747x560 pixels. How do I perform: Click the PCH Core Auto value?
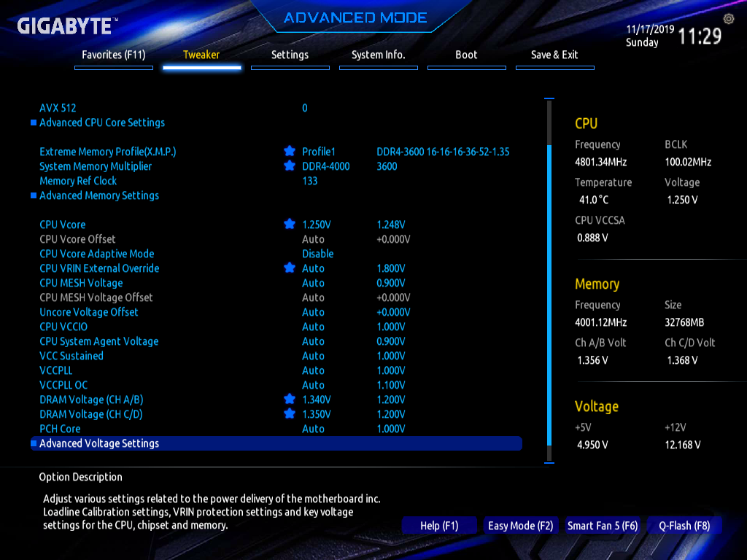(313, 429)
